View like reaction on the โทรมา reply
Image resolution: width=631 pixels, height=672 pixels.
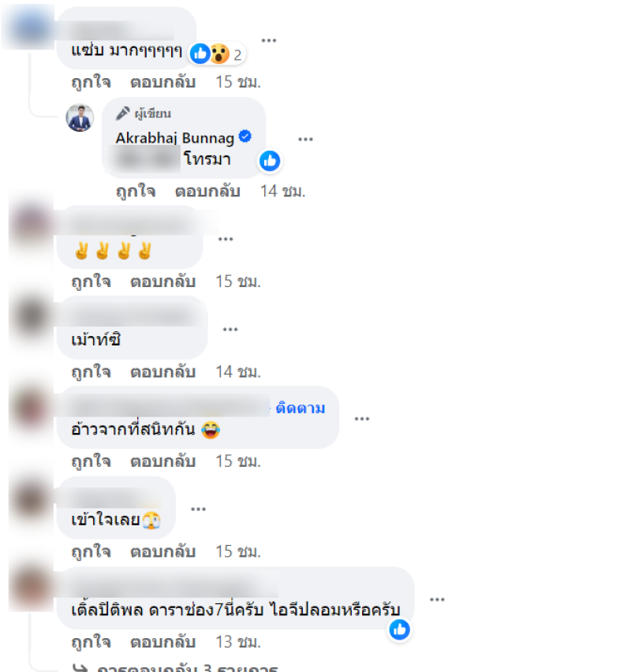pos(270,161)
